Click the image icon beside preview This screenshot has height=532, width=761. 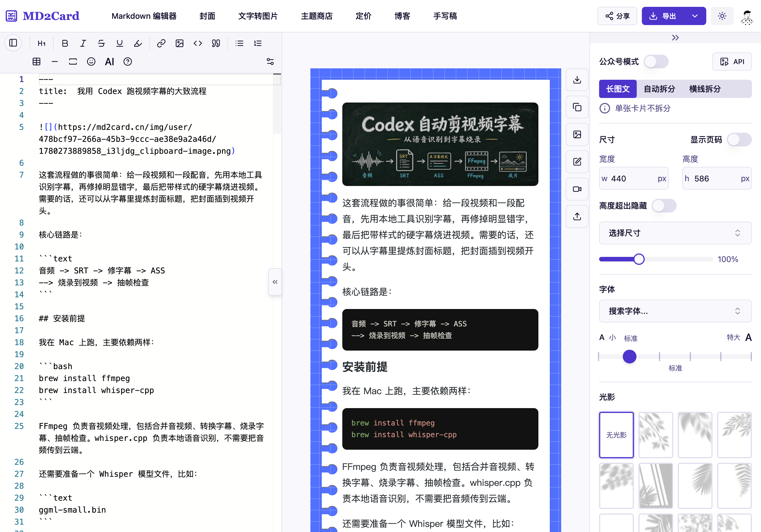point(577,134)
